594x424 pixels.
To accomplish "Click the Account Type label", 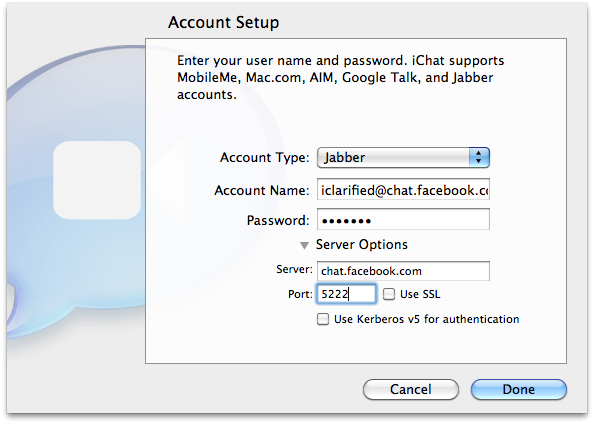I will click(x=264, y=158).
